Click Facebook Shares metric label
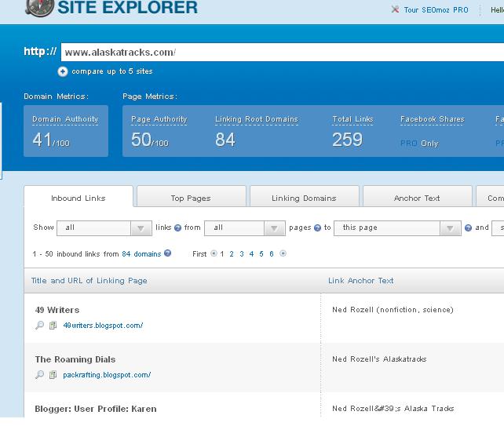Image resolution: width=504 pixels, height=426 pixels. coord(433,119)
